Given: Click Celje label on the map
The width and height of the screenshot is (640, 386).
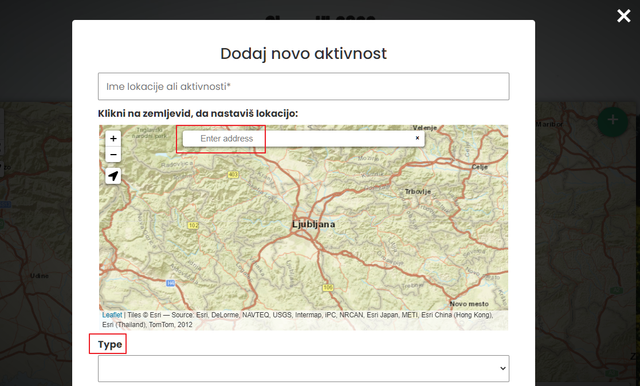Looking at the screenshot, I should click(480, 167).
